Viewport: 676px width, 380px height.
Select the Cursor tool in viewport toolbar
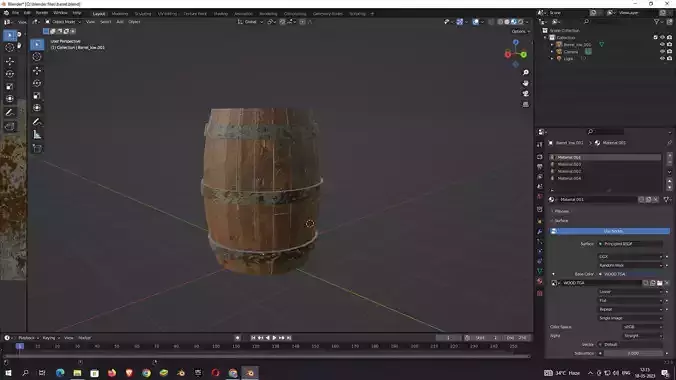click(x=37, y=57)
